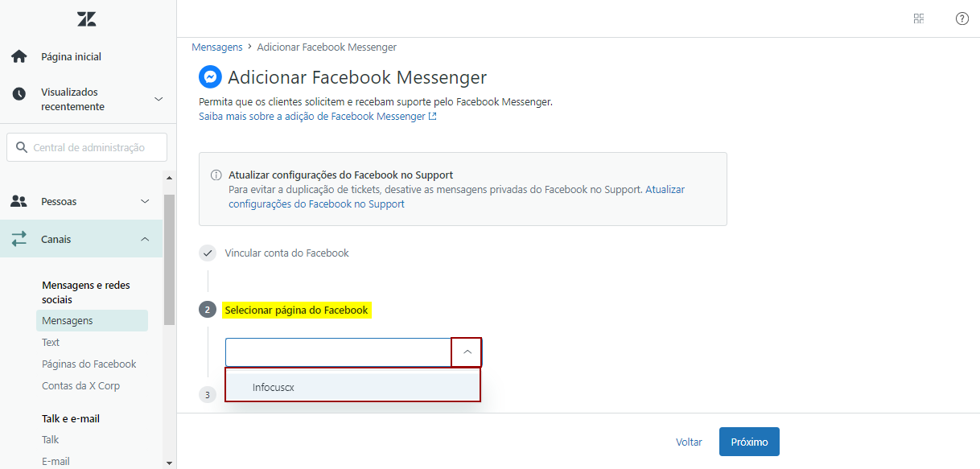Viewport: 980px width, 469px height.
Task: Click the Página inicial home icon
Action: [x=19, y=57]
